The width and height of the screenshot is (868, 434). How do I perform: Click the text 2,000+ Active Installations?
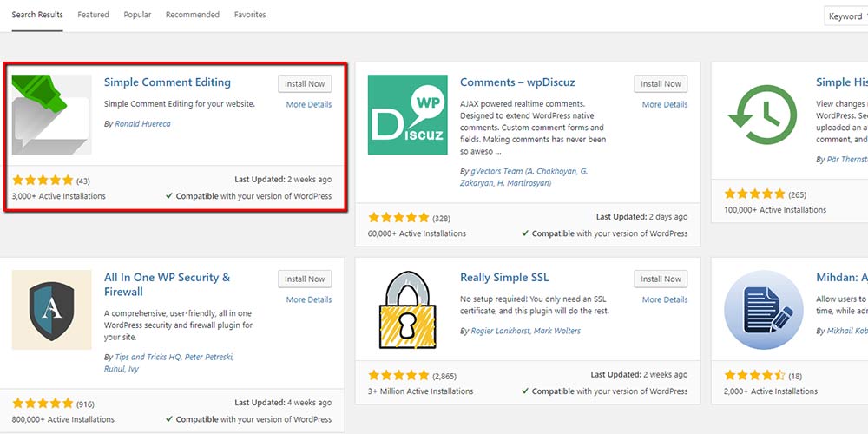pyautogui.click(x=771, y=391)
